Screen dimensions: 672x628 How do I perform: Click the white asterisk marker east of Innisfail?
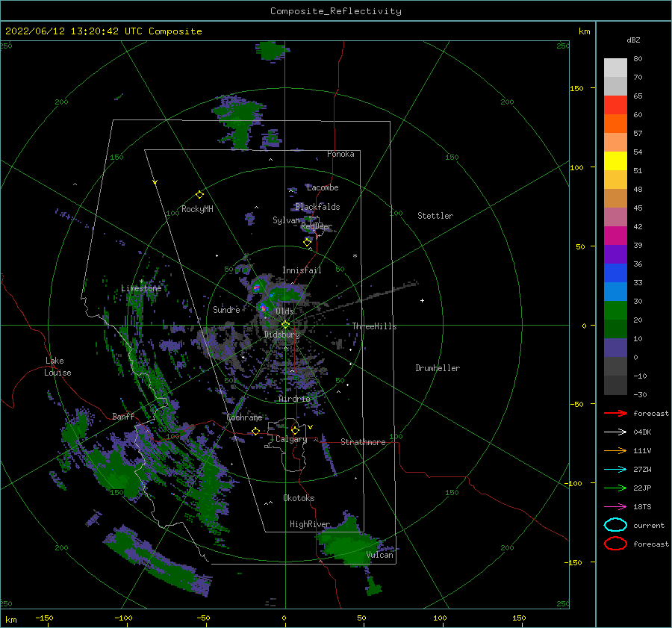(x=355, y=256)
